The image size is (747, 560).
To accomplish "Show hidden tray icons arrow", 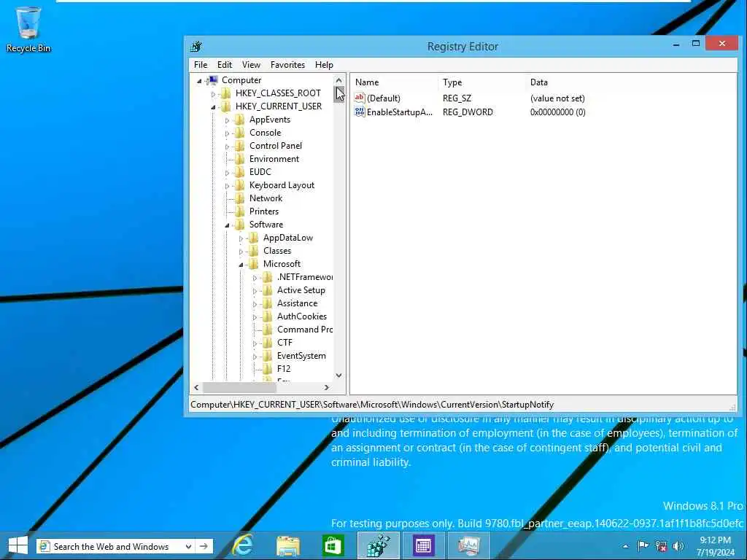I will (625, 546).
